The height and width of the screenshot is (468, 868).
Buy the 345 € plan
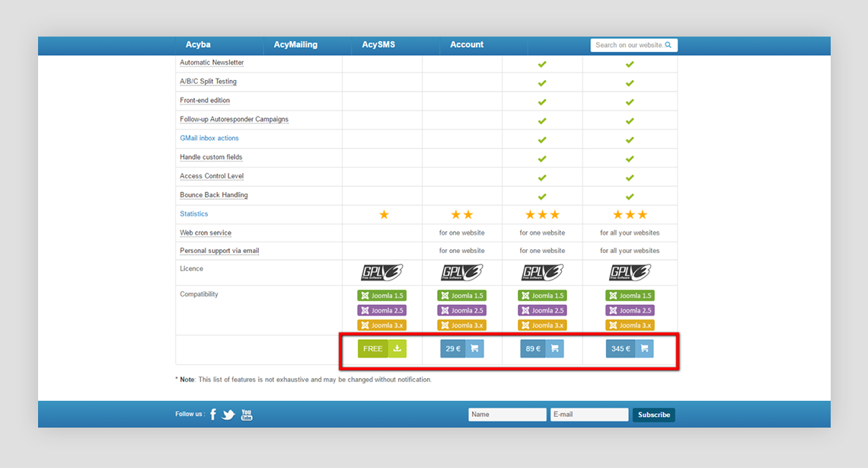[621, 349]
